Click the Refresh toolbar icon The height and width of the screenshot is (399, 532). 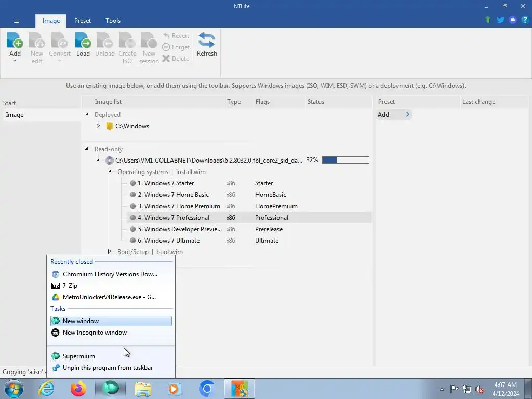(x=207, y=40)
